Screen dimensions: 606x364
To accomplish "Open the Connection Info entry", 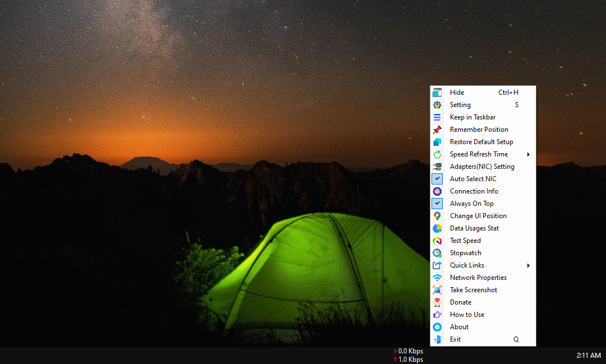I will coord(474,191).
